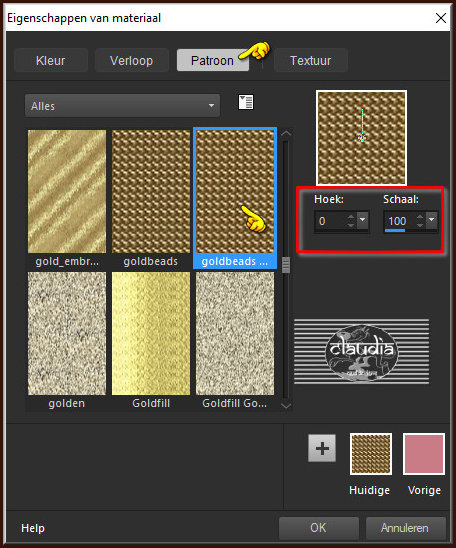Select the gold_embr pattern thumbnail

[x=67, y=192]
